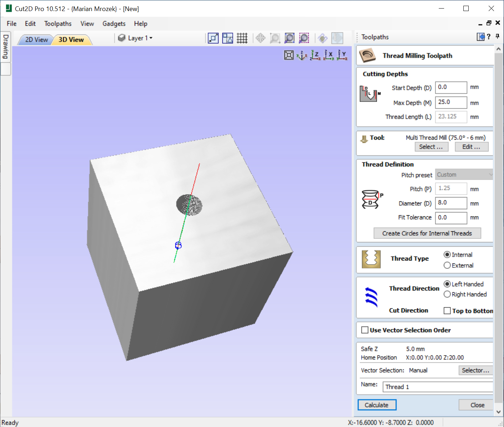Viewport: 504px width, 427px height.
Task: Click Create Circles for Internal Threads
Action: coord(427,233)
